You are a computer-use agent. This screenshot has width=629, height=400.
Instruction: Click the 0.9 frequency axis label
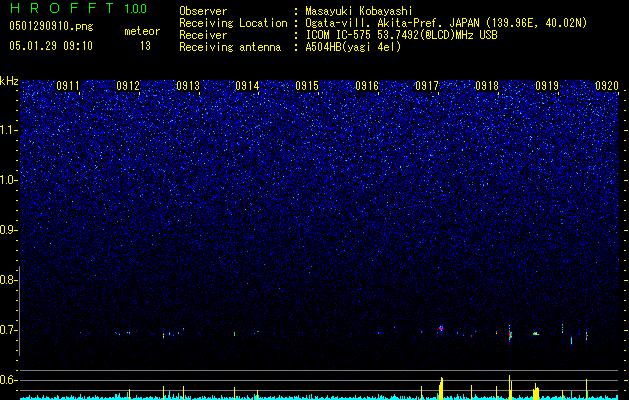click(7, 230)
